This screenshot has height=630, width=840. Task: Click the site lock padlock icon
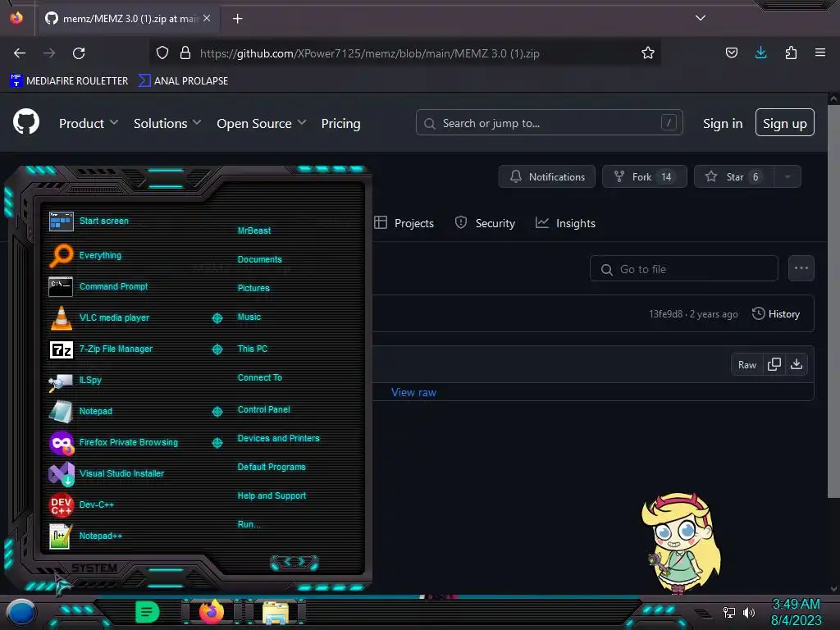pyautogui.click(x=185, y=53)
